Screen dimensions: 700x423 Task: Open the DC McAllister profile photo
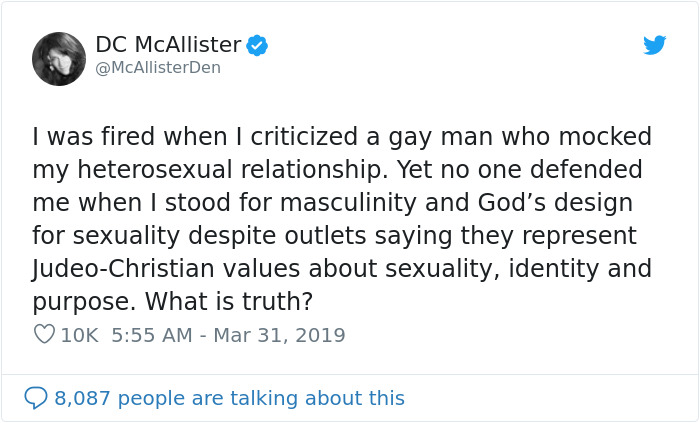[x=59, y=58]
